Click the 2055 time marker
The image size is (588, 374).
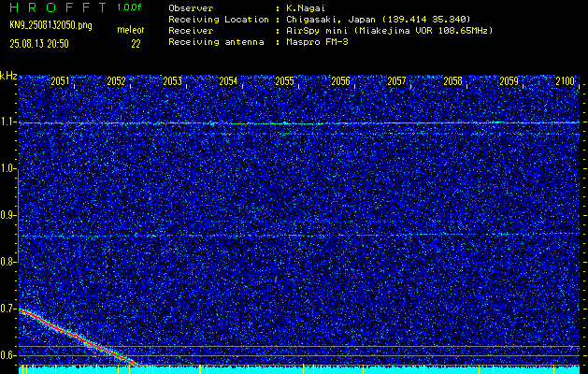pyautogui.click(x=284, y=81)
